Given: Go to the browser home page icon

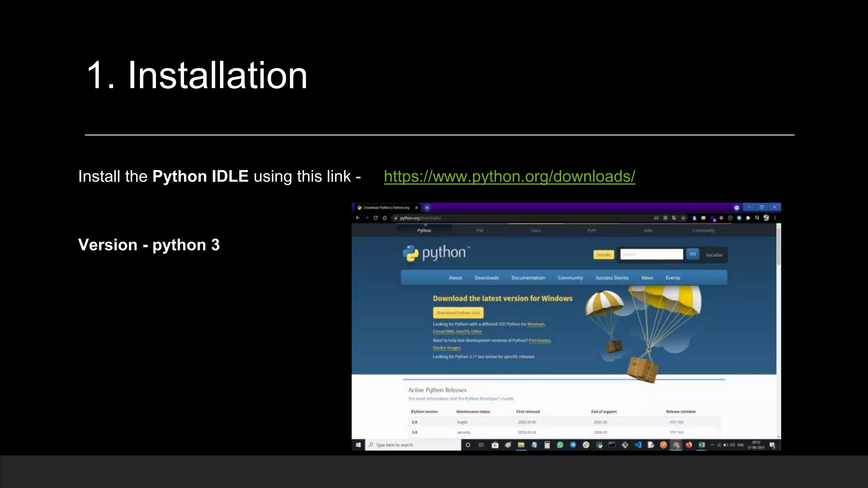Looking at the screenshot, I should point(384,218).
